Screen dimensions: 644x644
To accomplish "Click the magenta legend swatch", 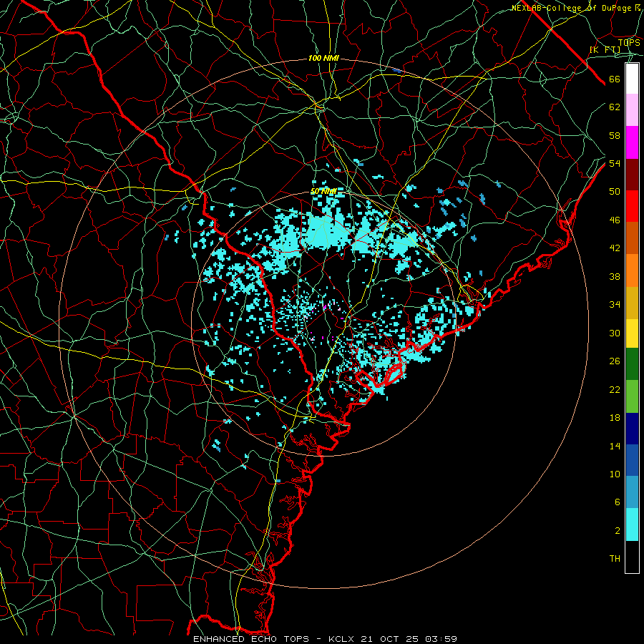I will point(632,142).
